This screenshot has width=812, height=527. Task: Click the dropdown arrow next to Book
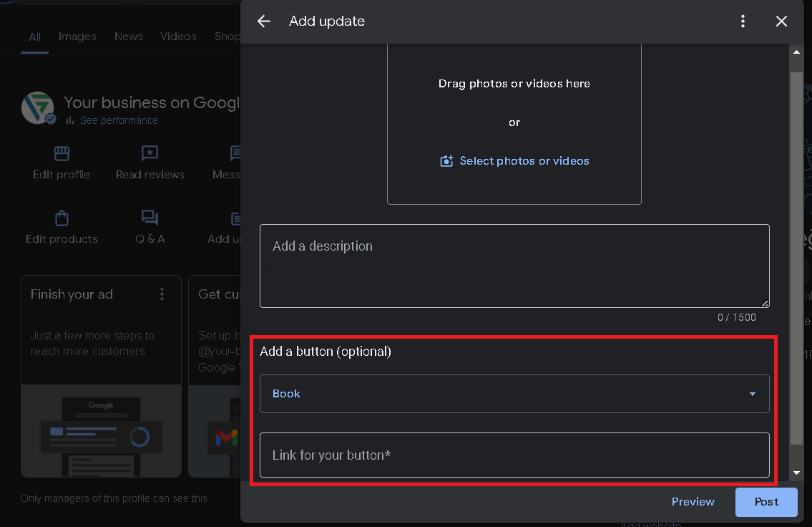tap(752, 393)
